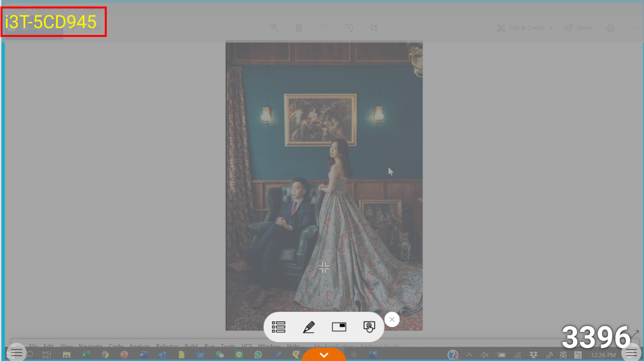
Task: Click the wedding photo image
Action: point(324,185)
